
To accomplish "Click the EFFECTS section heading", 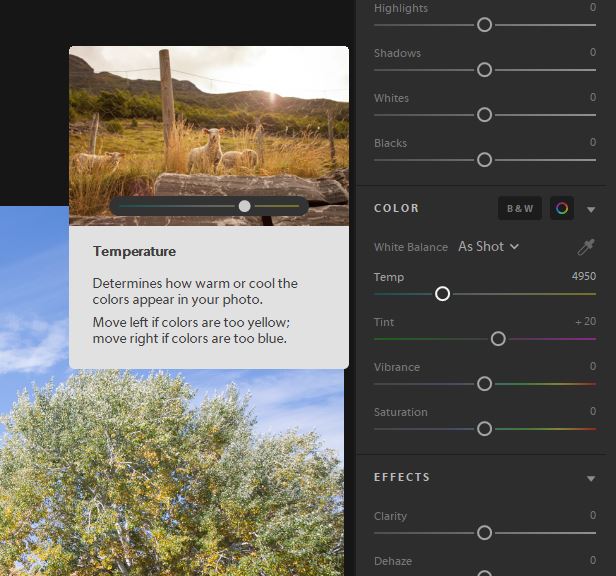I will click(402, 477).
